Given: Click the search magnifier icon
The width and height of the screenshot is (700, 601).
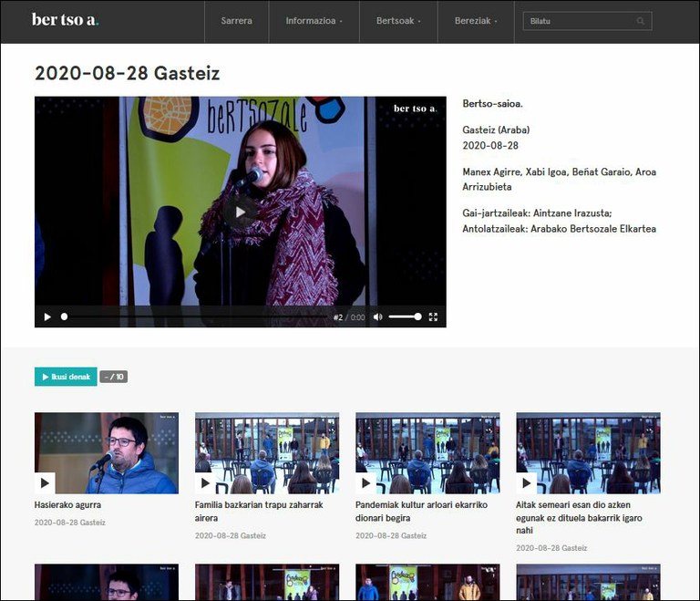Looking at the screenshot, I should [641, 21].
